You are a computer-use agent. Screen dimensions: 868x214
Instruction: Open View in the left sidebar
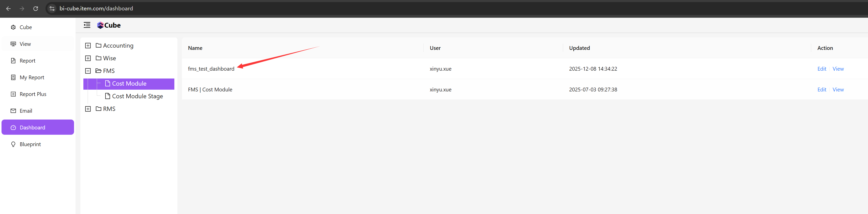pos(25,44)
